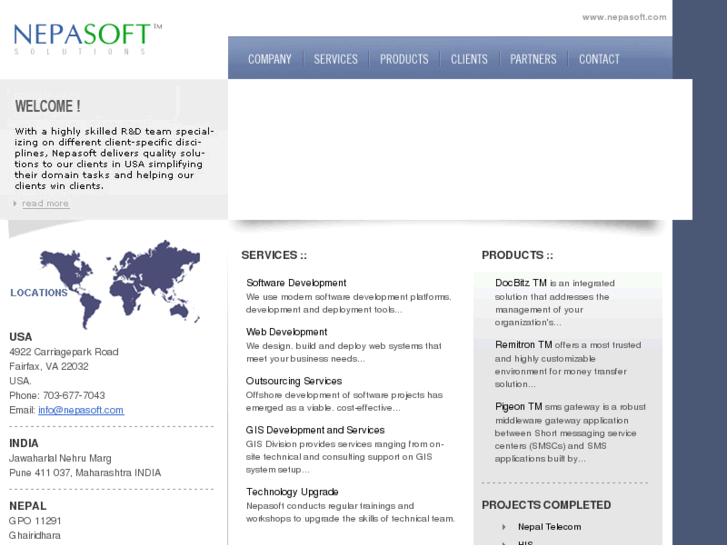The image size is (727, 545).
Task: Open the Technology Upgrade heading
Action: (292, 492)
